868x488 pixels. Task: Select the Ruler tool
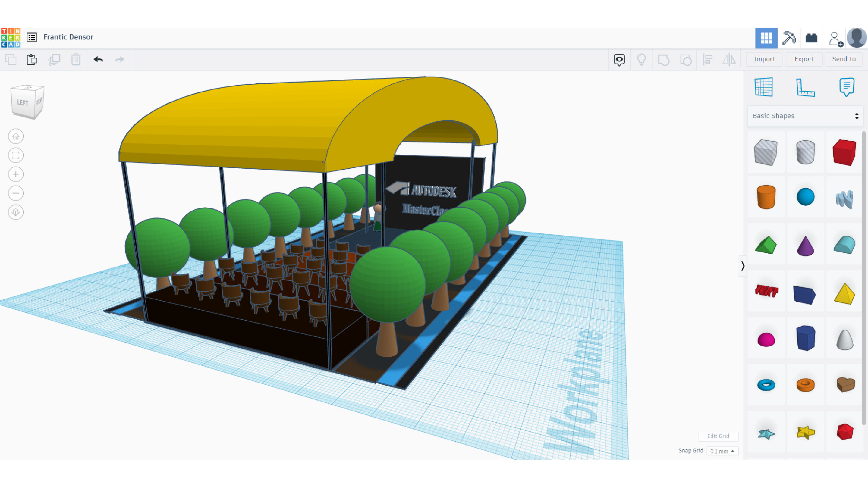click(805, 87)
